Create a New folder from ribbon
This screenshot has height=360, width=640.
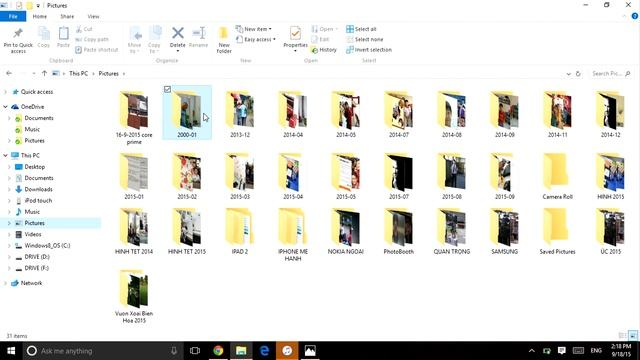224,40
